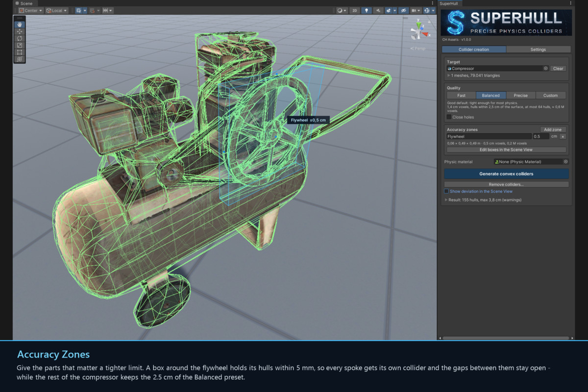Switch Persp to orthographic view label

[418, 49]
